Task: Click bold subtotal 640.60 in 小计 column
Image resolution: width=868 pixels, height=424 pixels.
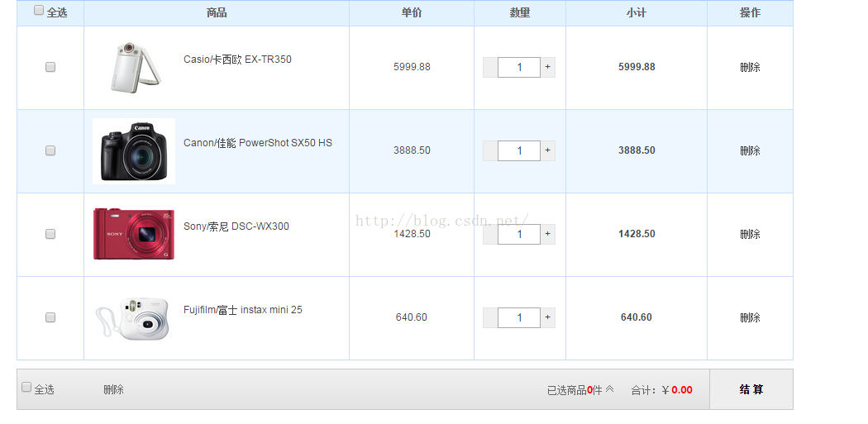Action: (636, 317)
